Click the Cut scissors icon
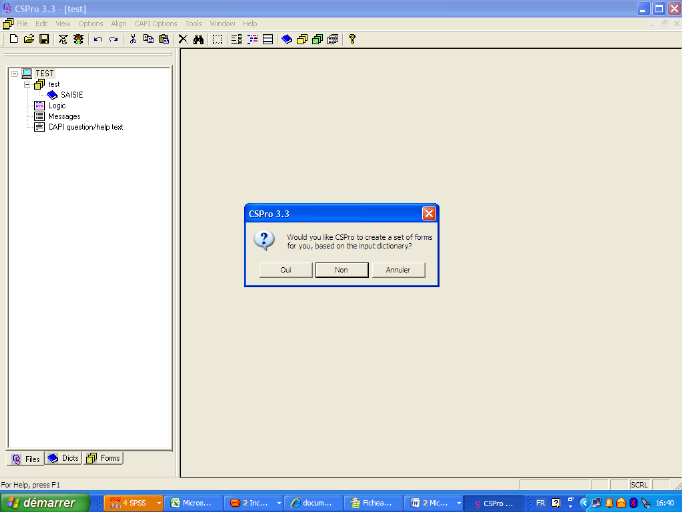 point(133,39)
